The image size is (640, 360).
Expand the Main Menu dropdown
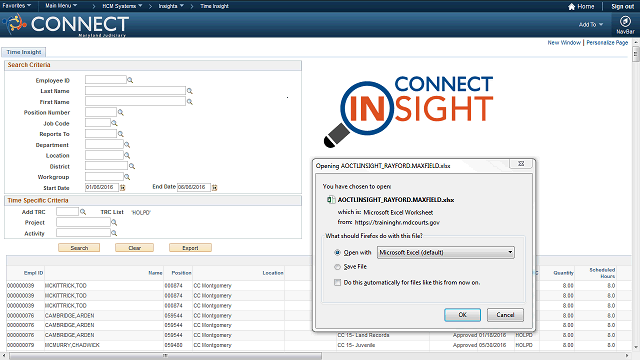(61, 6)
